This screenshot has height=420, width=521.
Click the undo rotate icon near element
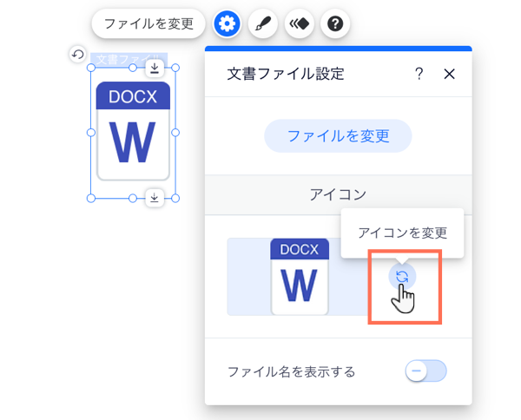78,54
